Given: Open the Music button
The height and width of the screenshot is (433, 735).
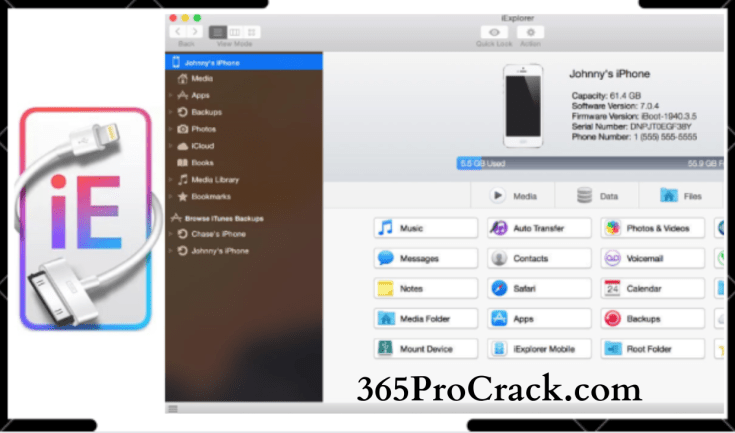Looking at the screenshot, I should click(x=426, y=228).
